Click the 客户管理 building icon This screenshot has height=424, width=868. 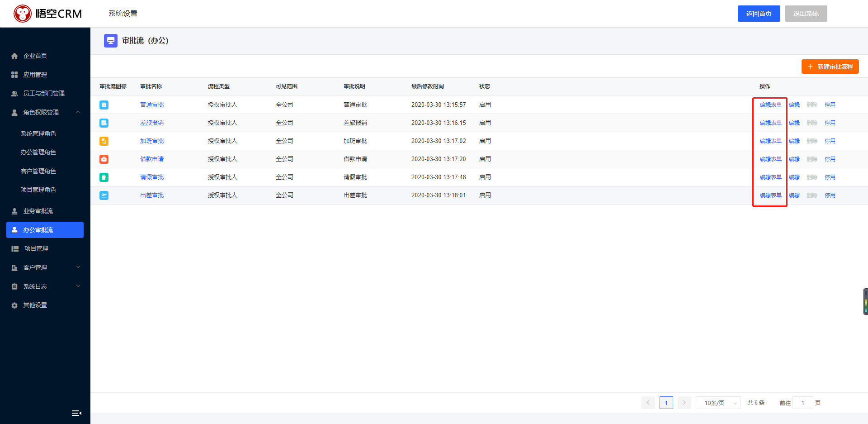coord(14,268)
